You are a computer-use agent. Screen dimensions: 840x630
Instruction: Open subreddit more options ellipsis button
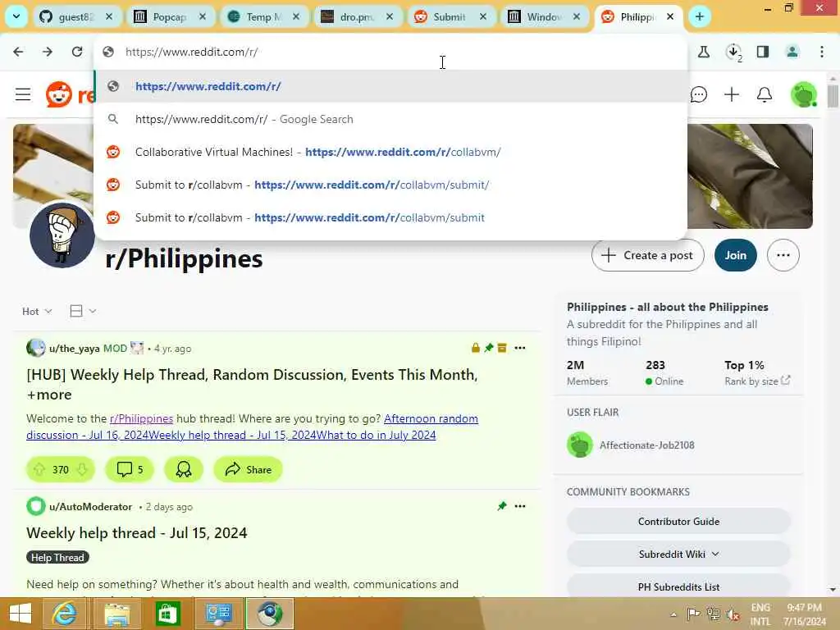(x=783, y=255)
